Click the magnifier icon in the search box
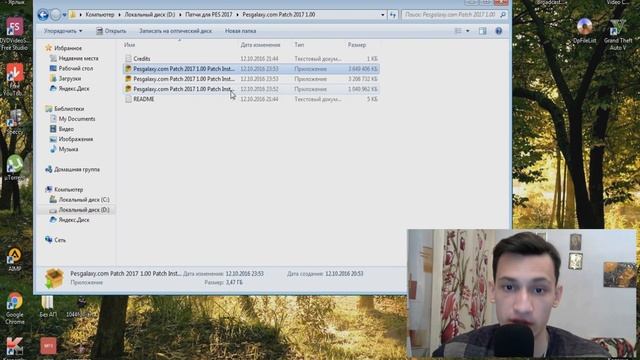This screenshot has height=360, width=640. click(503, 15)
